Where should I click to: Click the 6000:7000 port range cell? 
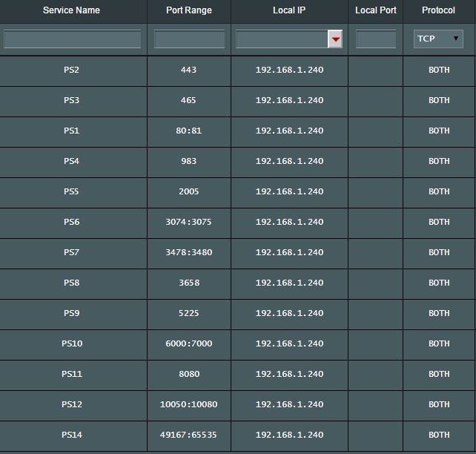point(188,343)
